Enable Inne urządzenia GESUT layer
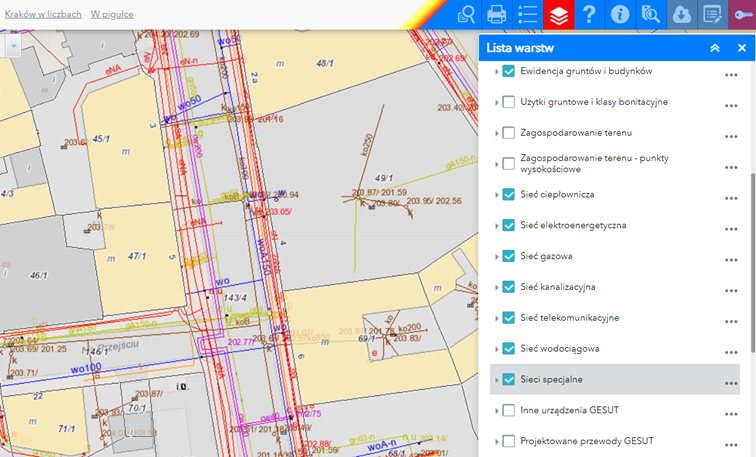The image size is (756, 457). click(x=508, y=410)
